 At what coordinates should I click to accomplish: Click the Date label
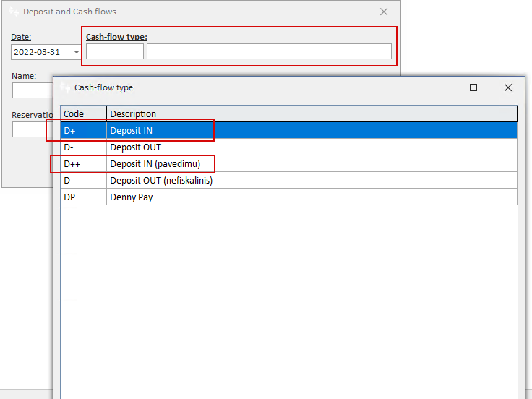pyautogui.click(x=21, y=37)
